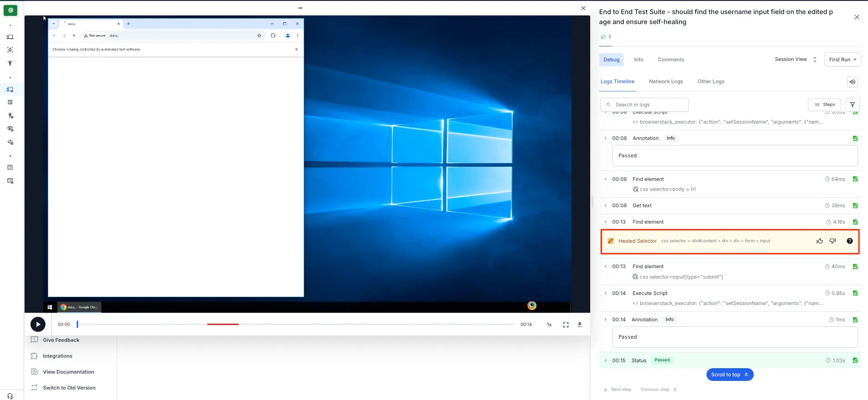Image resolution: width=868 pixels, height=400 pixels.
Task: Open the First Run dropdown
Action: point(842,60)
